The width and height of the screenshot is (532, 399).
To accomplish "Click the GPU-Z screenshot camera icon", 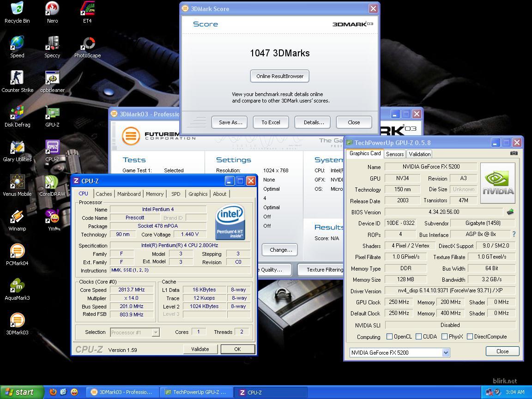I will pyautogui.click(x=514, y=153).
